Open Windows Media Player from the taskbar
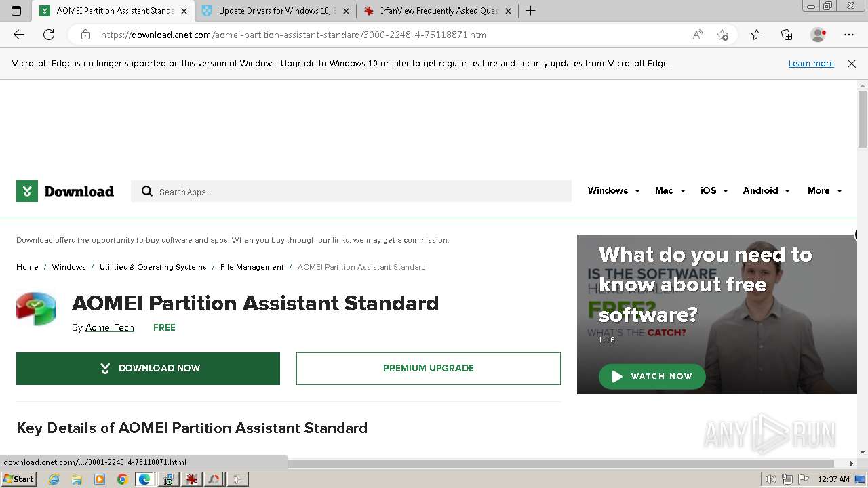This screenshot has height=488, width=868. pos(100,479)
